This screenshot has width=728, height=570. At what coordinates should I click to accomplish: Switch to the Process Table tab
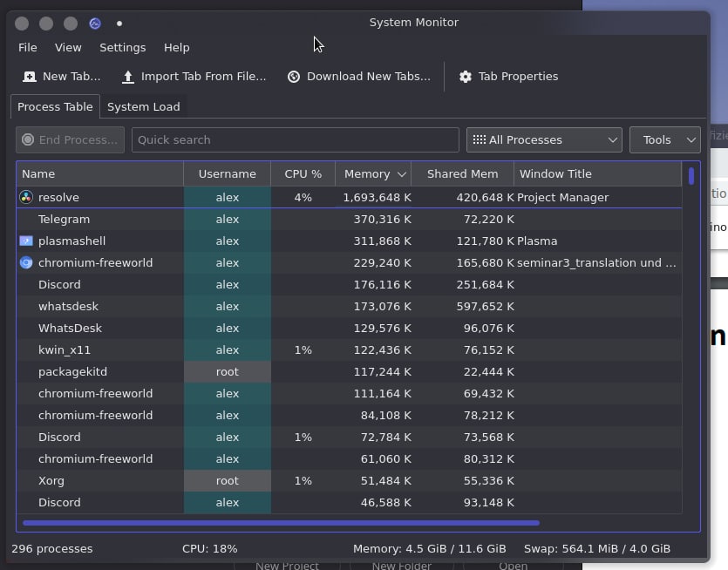pyautogui.click(x=55, y=106)
